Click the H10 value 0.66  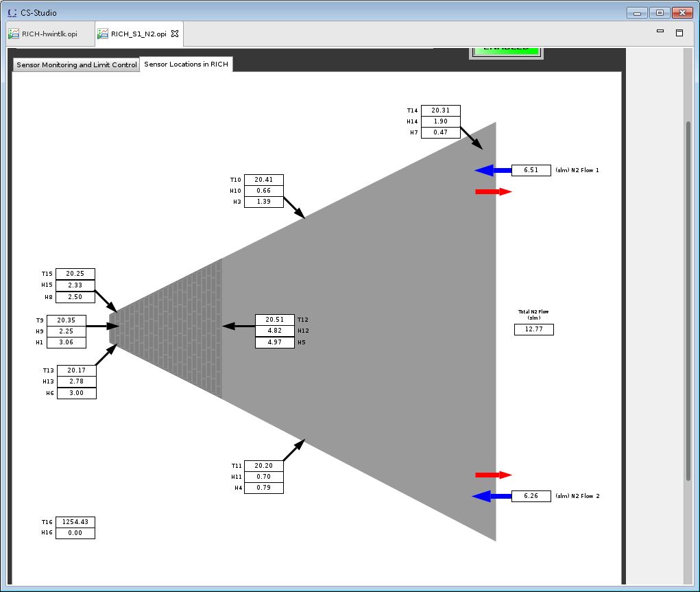(264, 191)
